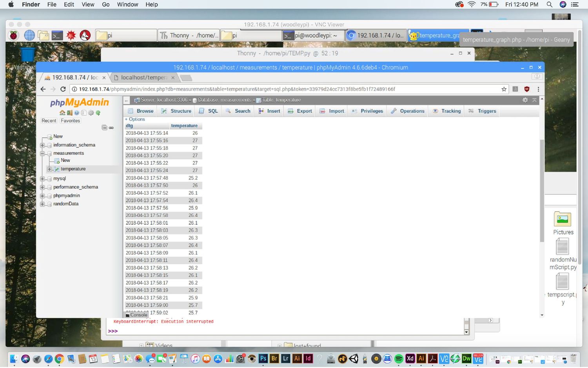Click the uBlock shield extension icon

[x=527, y=89]
